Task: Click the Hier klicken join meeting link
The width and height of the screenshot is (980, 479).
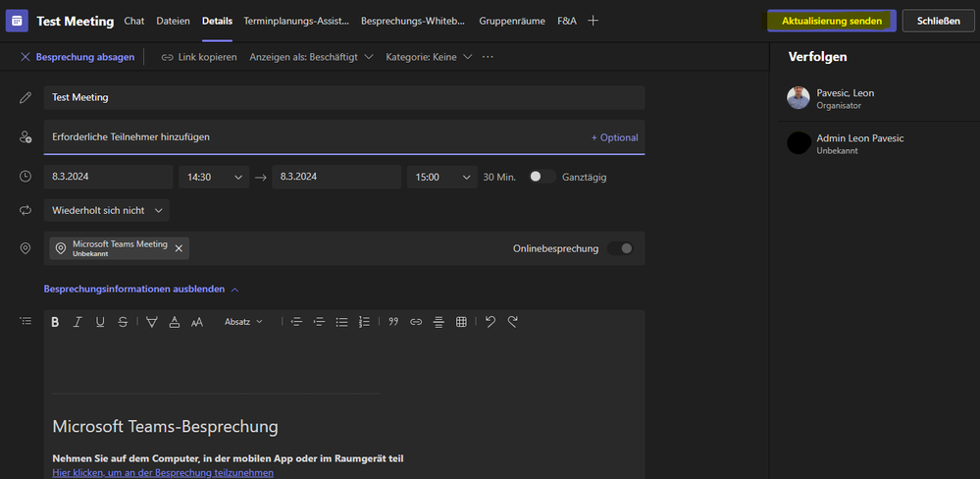Action: click(x=163, y=473)
